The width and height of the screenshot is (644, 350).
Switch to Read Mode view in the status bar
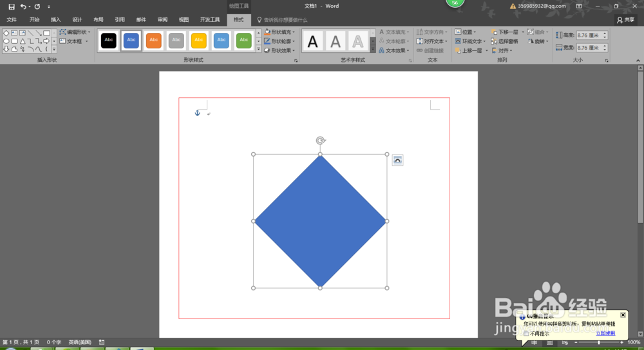click(x=535, y=342)
